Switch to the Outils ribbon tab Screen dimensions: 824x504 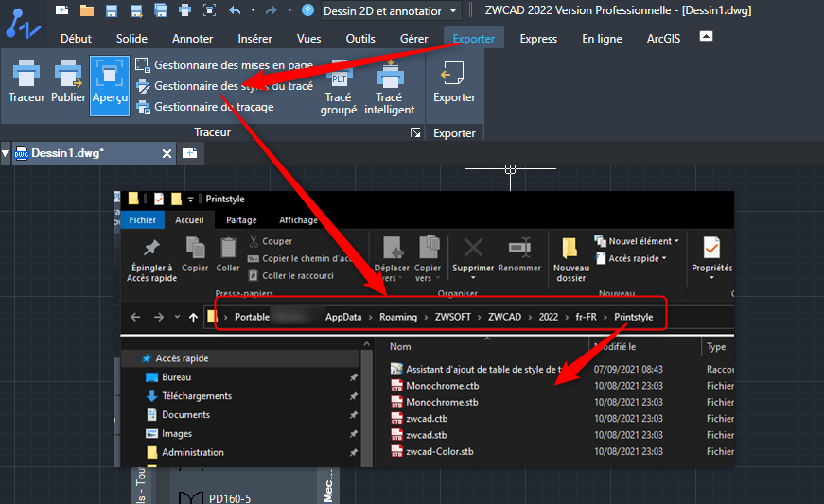coord(360,39)
